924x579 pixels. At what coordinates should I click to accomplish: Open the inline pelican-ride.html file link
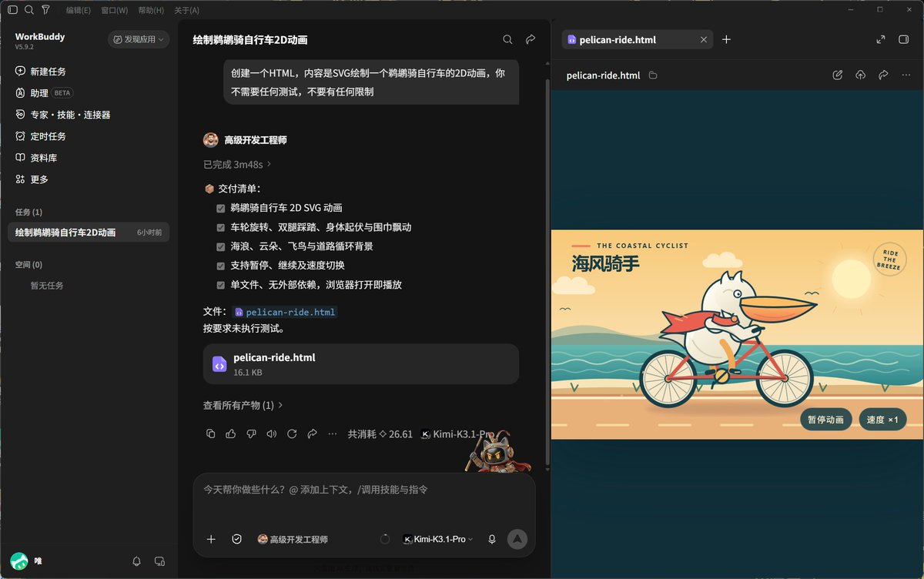point(285,312)
